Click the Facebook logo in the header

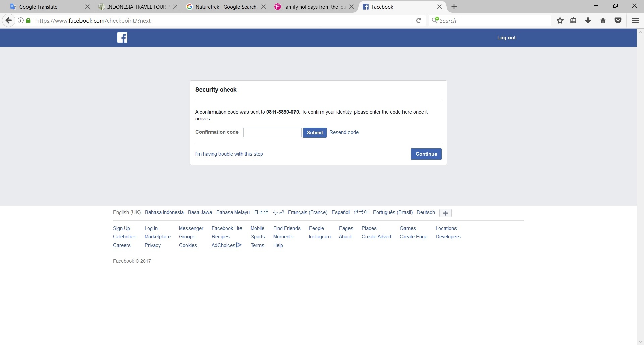pyautogui.click(x=122, y=38)
